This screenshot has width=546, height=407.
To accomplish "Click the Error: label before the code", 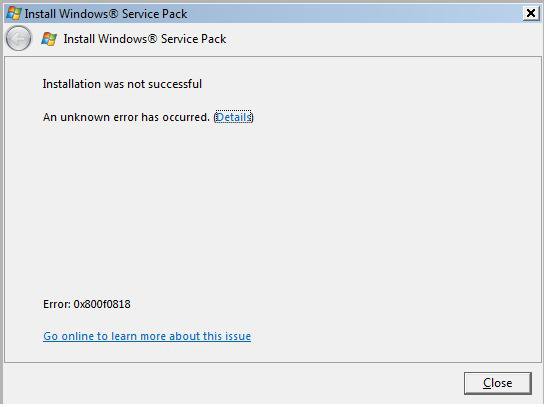I will click(x=57, y=304).
